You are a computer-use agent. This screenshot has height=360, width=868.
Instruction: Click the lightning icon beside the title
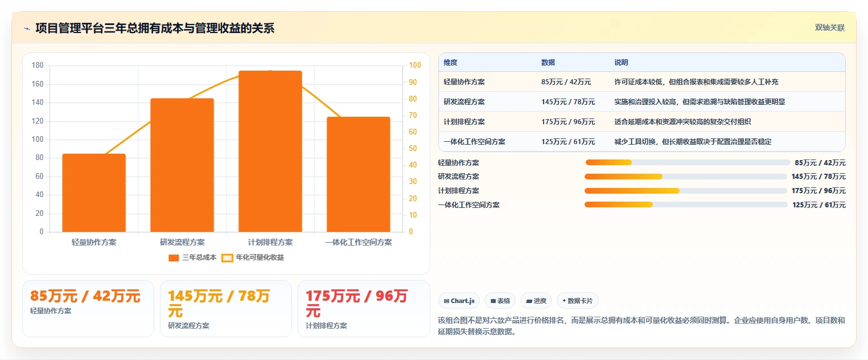[27, 28]
